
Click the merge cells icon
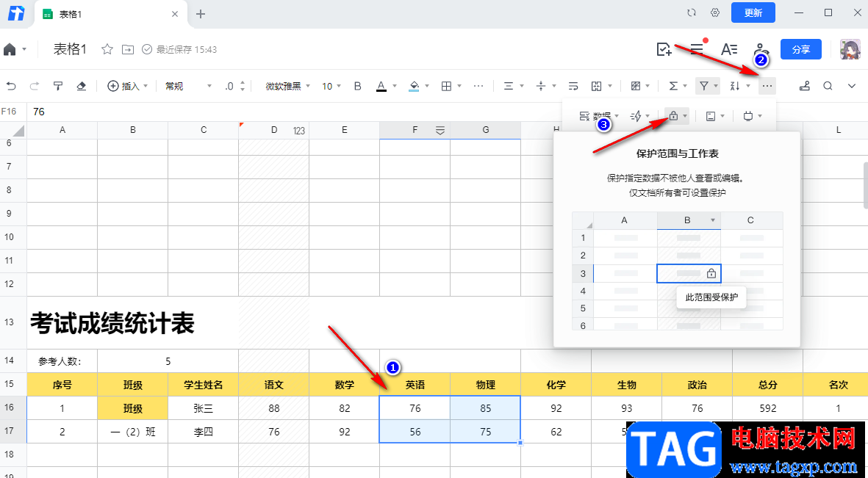click(596, 86)
